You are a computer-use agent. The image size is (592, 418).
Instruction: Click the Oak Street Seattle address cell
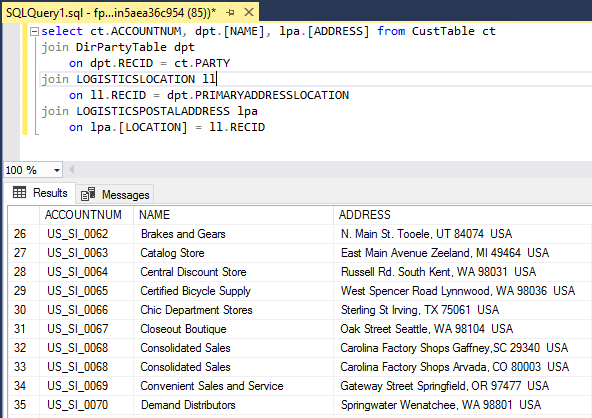click(x=463, y=329)
